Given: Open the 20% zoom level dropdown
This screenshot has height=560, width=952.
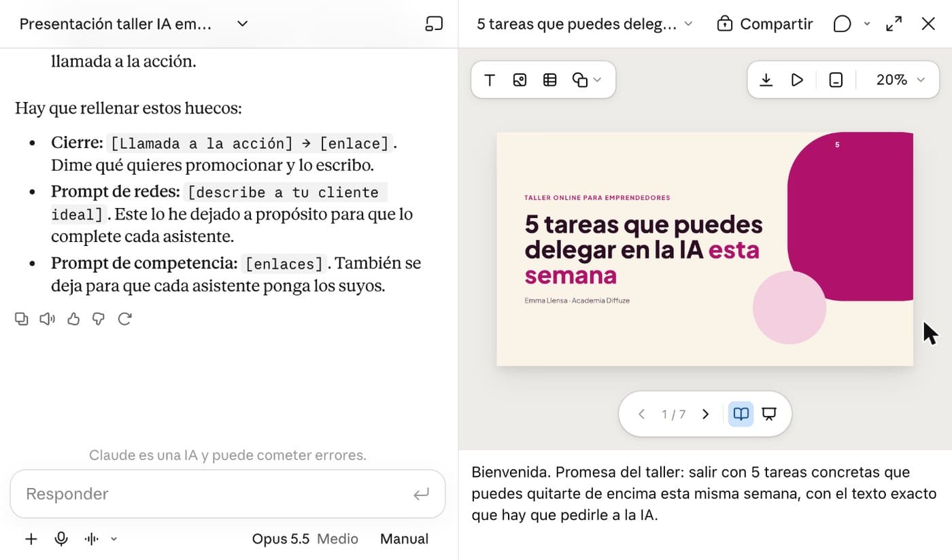Looking at the screenshot, I should [x=900, y=80].
